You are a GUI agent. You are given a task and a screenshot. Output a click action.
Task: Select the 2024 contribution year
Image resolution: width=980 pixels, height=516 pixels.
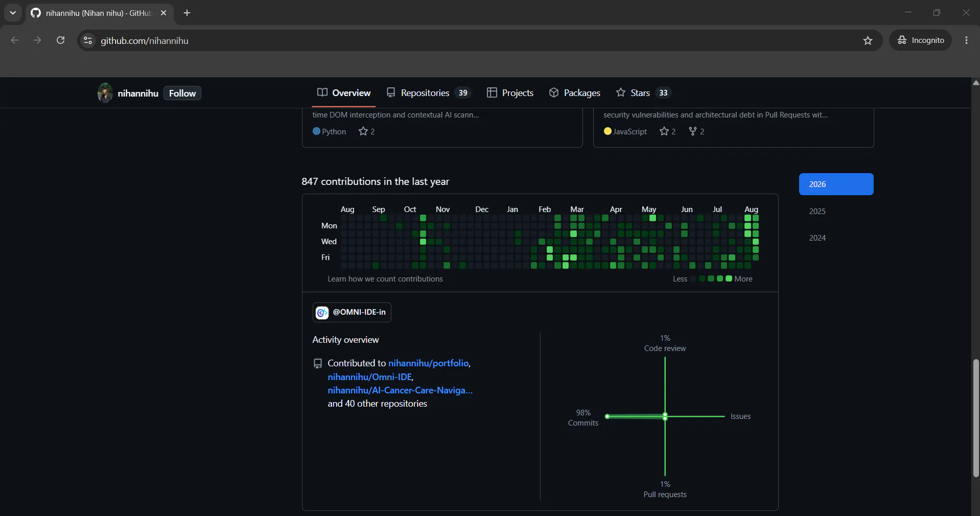[836, 238]
